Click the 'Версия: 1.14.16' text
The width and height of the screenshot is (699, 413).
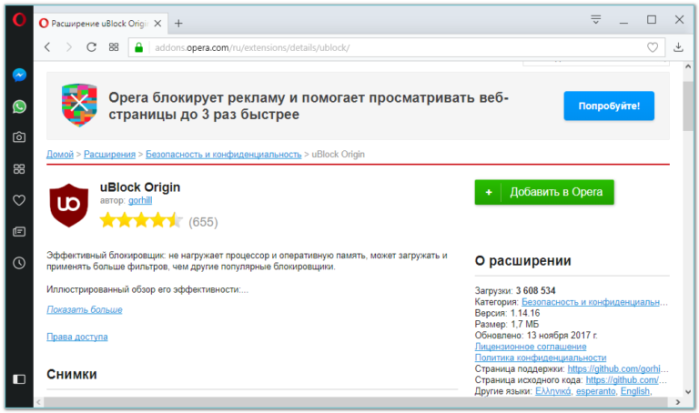(507, 313)
